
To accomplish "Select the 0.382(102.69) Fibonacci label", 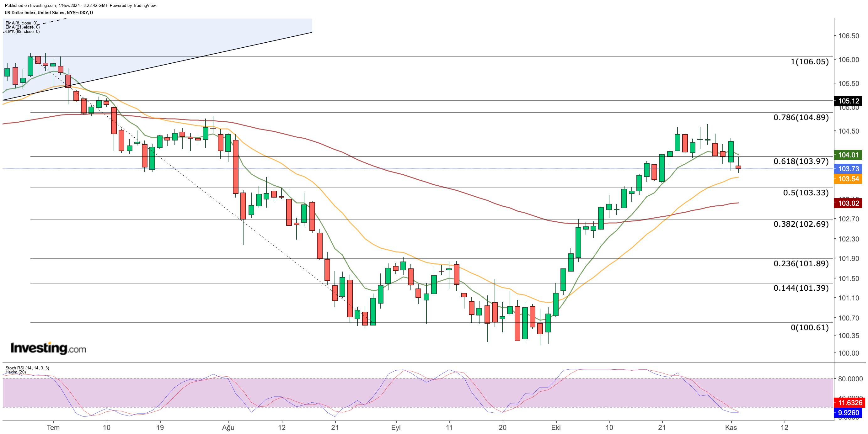I will click(x=801, y=224).
